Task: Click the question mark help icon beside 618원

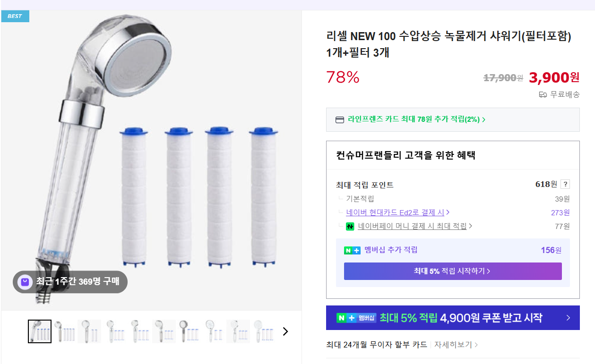Action: pos(565,185)
